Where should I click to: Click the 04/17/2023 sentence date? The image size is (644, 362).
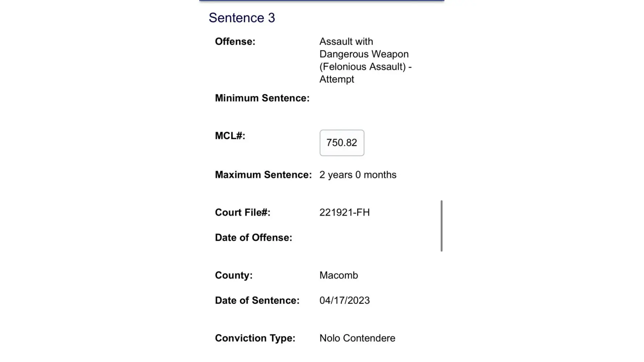coord(344,300)
